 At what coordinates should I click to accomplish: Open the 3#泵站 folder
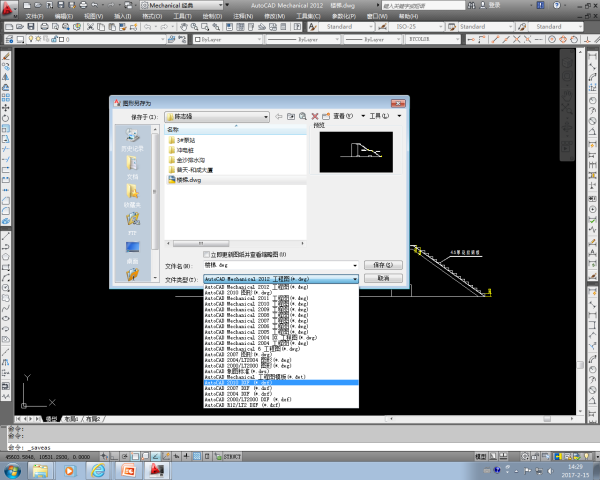182,140
